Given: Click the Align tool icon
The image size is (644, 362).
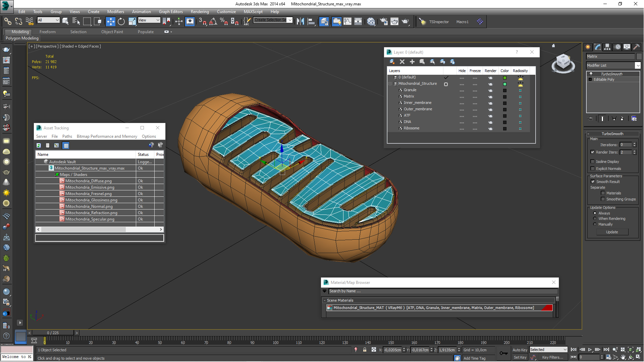Looking at the screenshot, I should (311, 21).
